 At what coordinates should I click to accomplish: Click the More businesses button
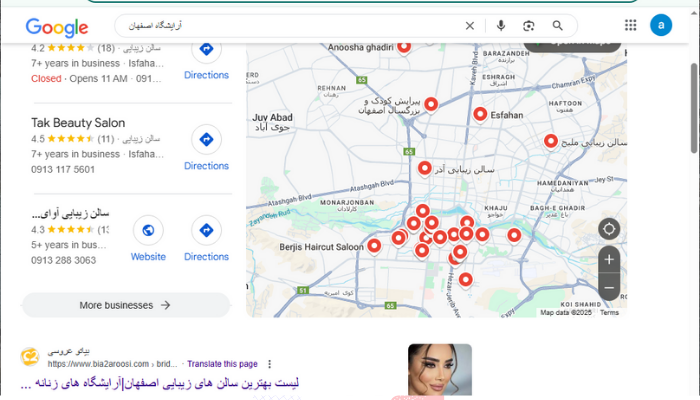pos(126,305)
